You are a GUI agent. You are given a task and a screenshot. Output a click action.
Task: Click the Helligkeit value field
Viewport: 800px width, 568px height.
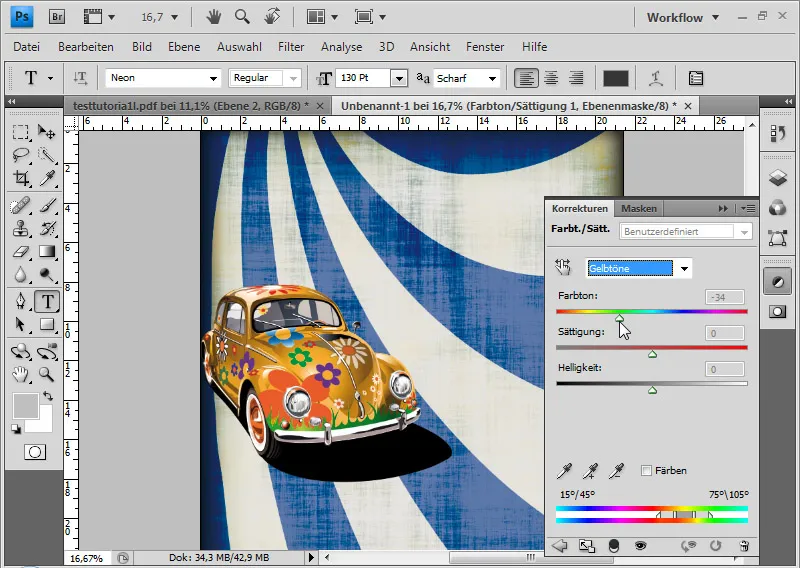(724, 369)
